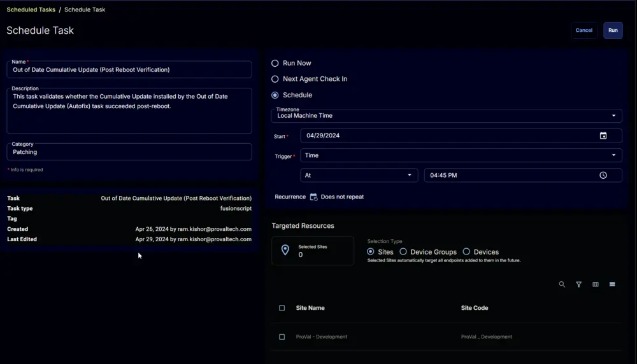Click the task Name input field

pos(129,70)
